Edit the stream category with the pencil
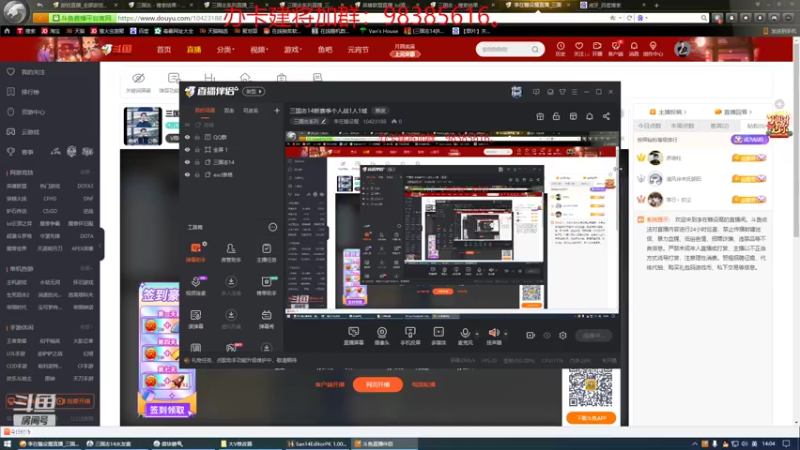Image resolution: width=800 pixels, height=450 pixels. pyautogui.click(x=323, y=121)
